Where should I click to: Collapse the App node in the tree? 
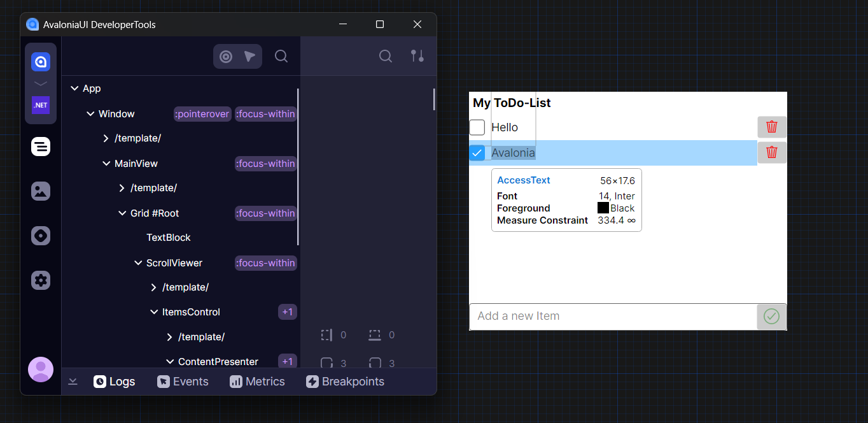tap(74, 88)
